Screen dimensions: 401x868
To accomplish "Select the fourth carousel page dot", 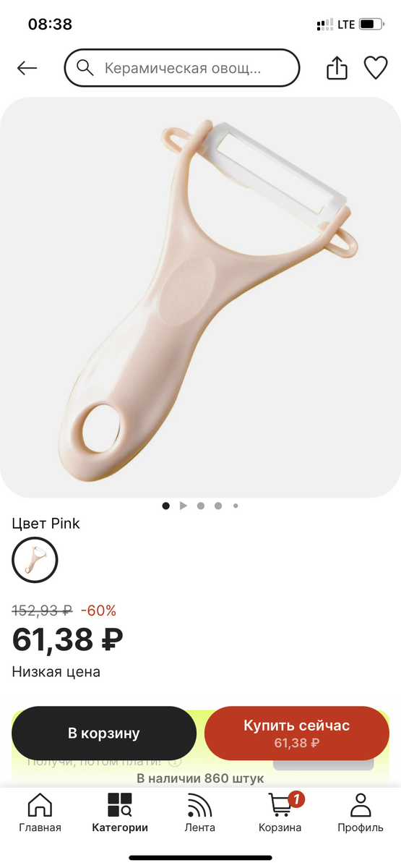I will [x=218, y=506].
